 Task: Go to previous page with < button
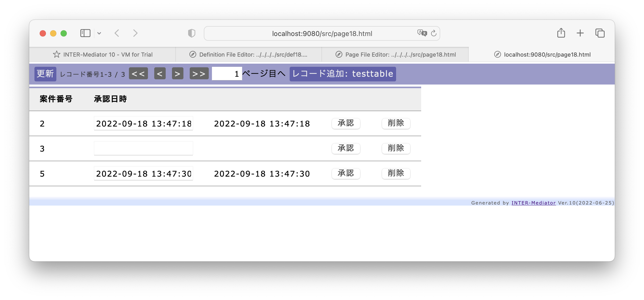(x=160, y=74)
